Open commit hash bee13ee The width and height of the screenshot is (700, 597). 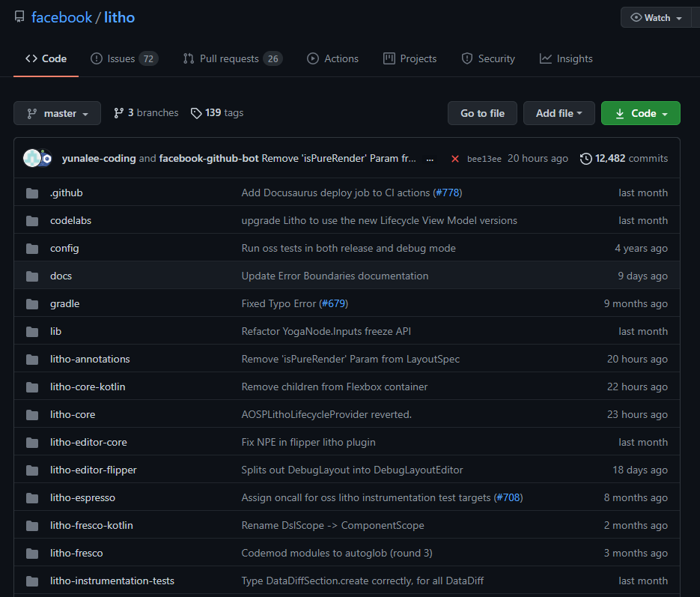click(484, 159)
